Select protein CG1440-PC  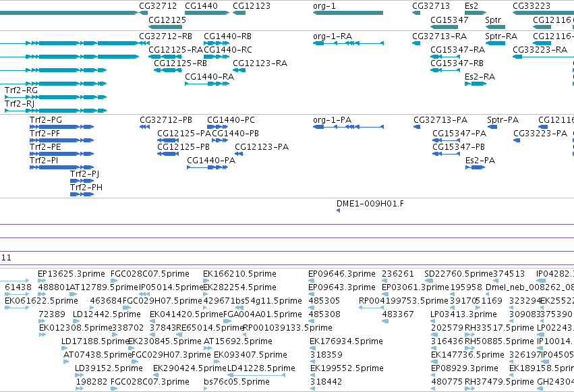(x=231, y=120)
